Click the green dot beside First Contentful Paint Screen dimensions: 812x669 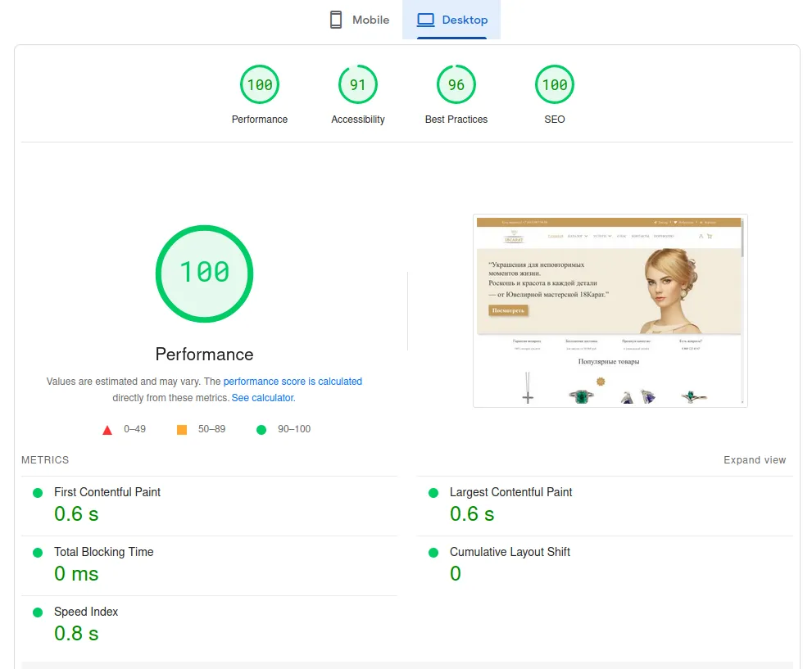click(38, 493)
